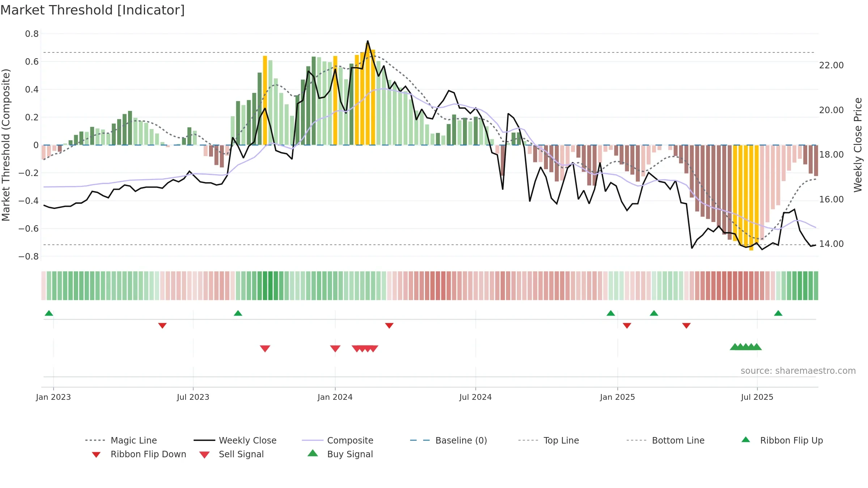The image size is (868, 488).
Task: Click ribbon flip down marker just after Jan 2025
Action: click(627, 326)
